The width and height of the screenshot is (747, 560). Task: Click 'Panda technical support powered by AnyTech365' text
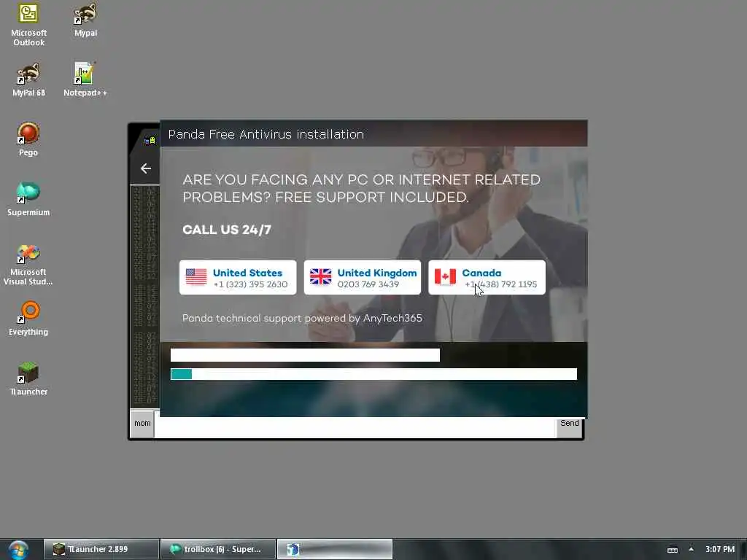click(302, 318)
